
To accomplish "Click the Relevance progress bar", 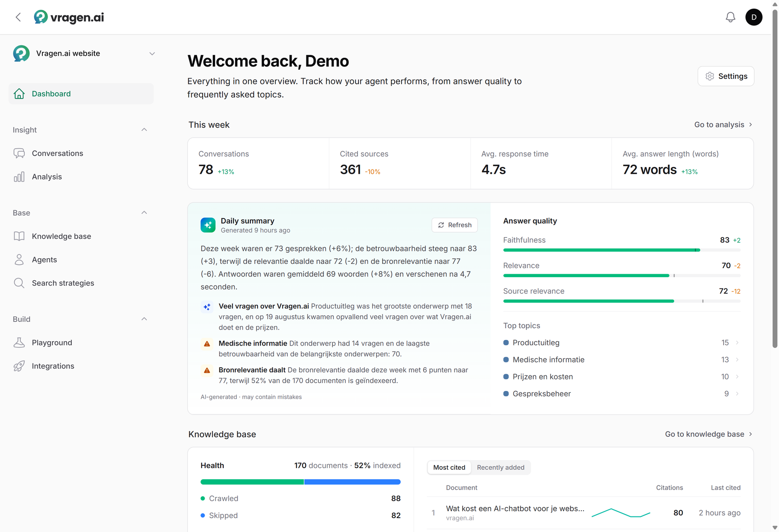I will [622, 276].
